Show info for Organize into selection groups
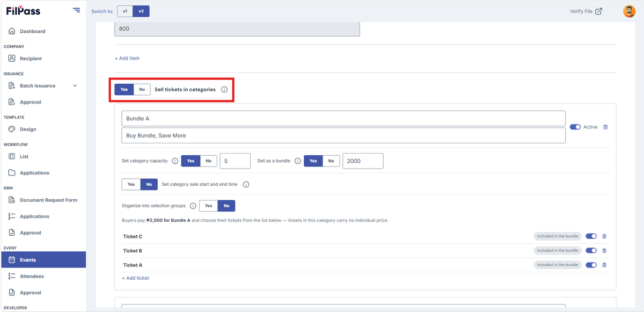 [x=193, y=206]
